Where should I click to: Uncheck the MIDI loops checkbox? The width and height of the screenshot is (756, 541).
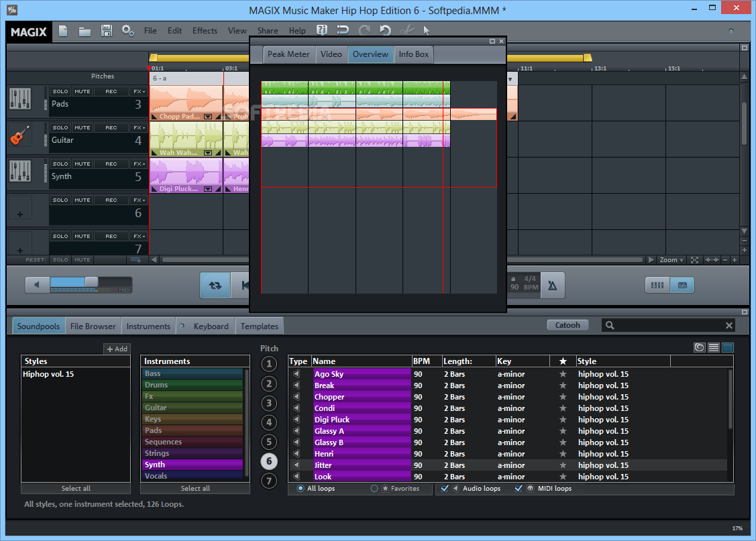coord(519,489)
